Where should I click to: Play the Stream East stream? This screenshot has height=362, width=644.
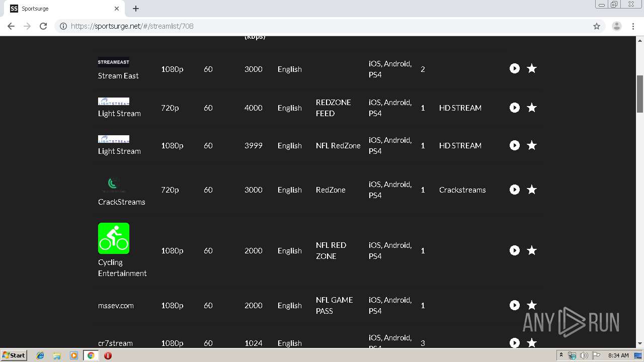pyautogui.click(x=514, y=68)
